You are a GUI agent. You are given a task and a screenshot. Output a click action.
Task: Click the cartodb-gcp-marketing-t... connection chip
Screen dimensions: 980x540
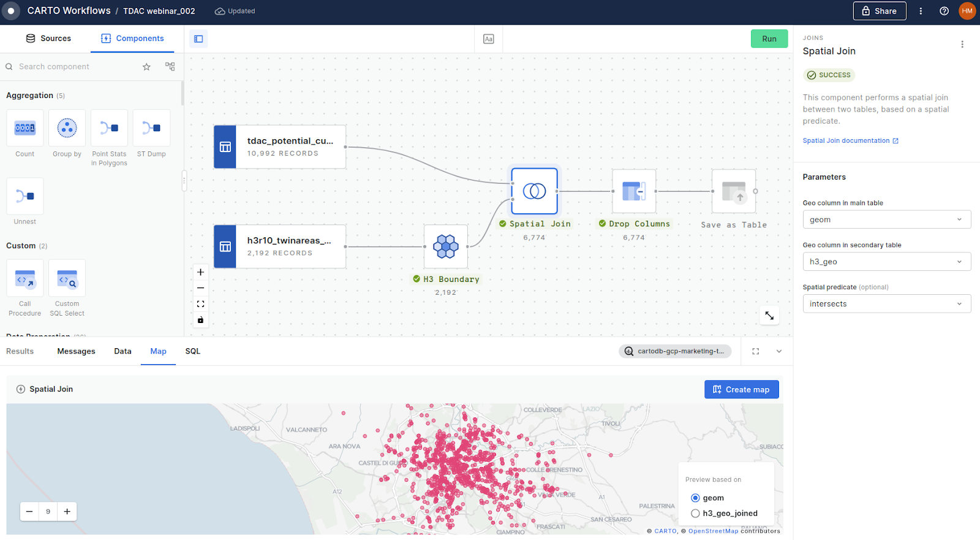pos(675,351)
